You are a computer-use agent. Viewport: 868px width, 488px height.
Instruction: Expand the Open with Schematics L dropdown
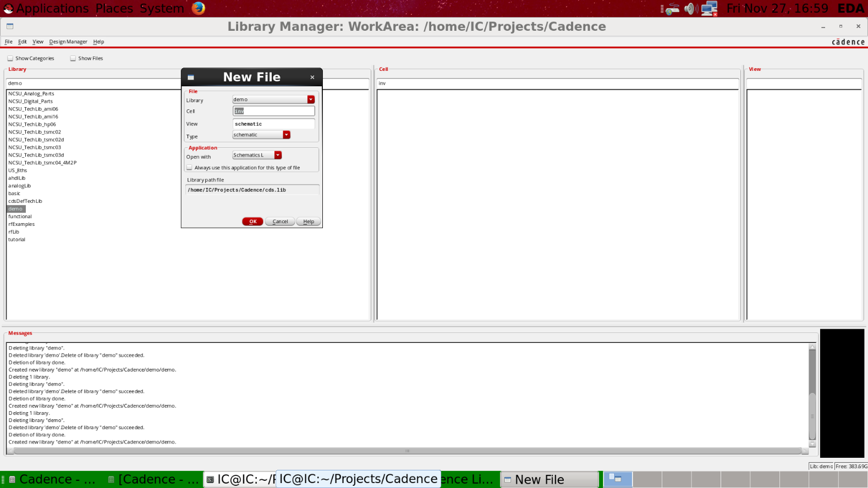pyautogui.click(x=278, y=155)
